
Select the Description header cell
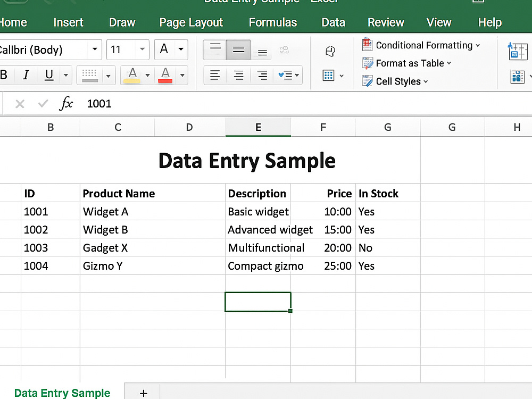tap(258, 194)
